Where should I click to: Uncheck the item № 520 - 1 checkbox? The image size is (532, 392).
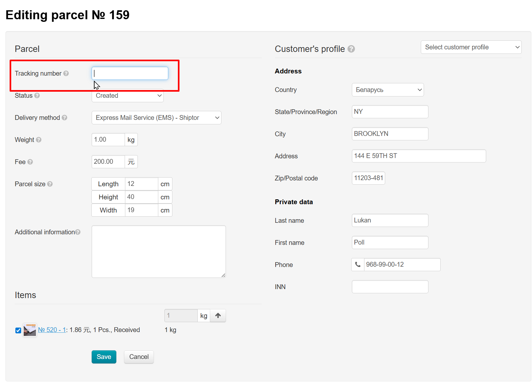[18, 330]
